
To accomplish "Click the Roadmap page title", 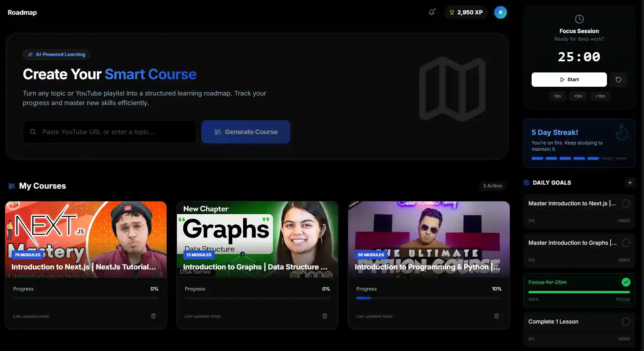I will pyautogui.click(x=22, y=12).
